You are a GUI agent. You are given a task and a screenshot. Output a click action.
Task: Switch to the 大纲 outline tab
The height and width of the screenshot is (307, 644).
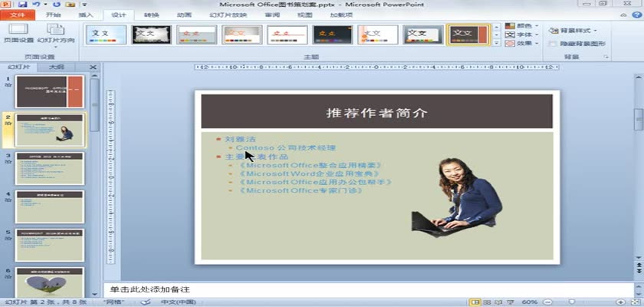56,67
